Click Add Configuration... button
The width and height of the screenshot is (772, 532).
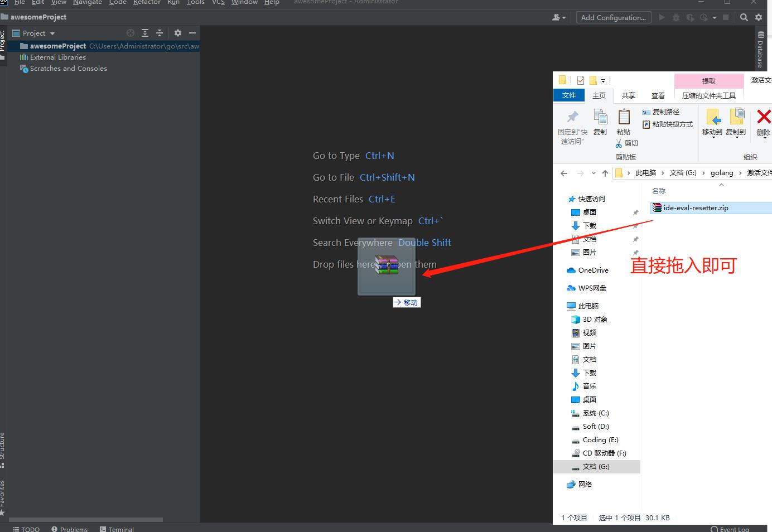pos(613,17)
